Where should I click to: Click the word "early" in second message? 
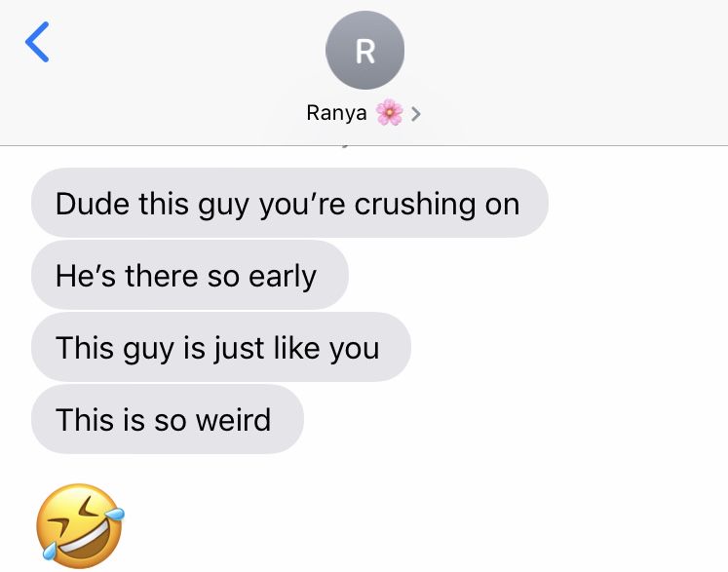pyautogui.click(x=283, y=277)
